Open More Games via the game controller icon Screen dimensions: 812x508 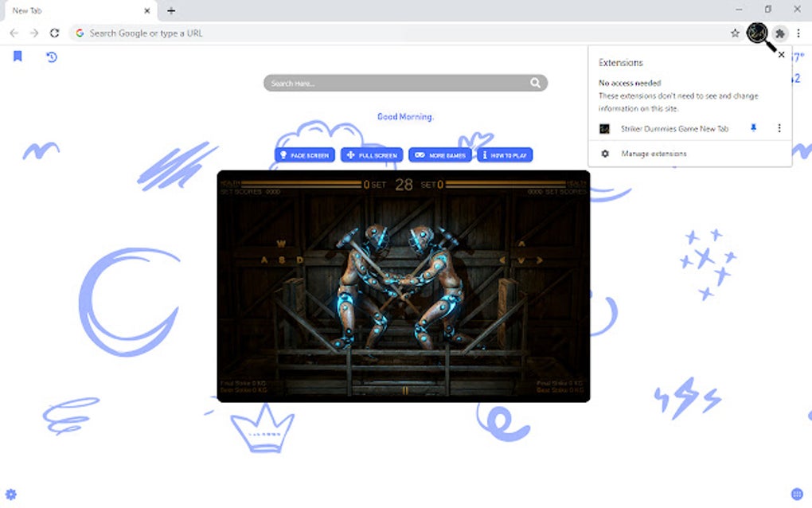[421, 154]
